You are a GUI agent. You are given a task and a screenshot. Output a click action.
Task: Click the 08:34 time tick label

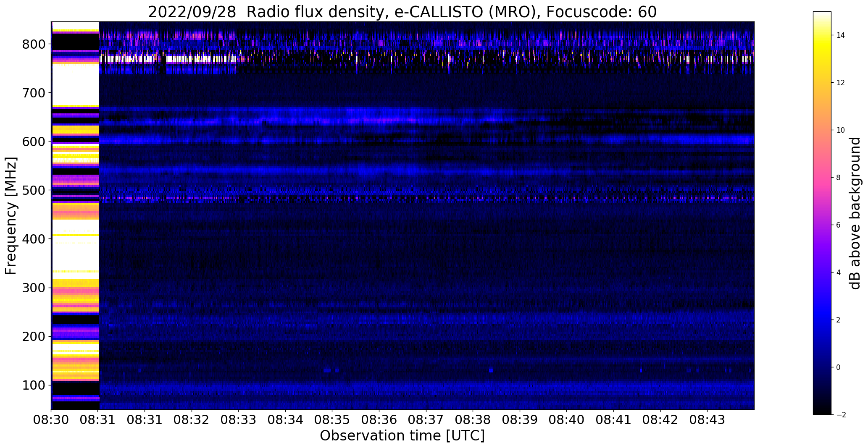tap(286, 420)
